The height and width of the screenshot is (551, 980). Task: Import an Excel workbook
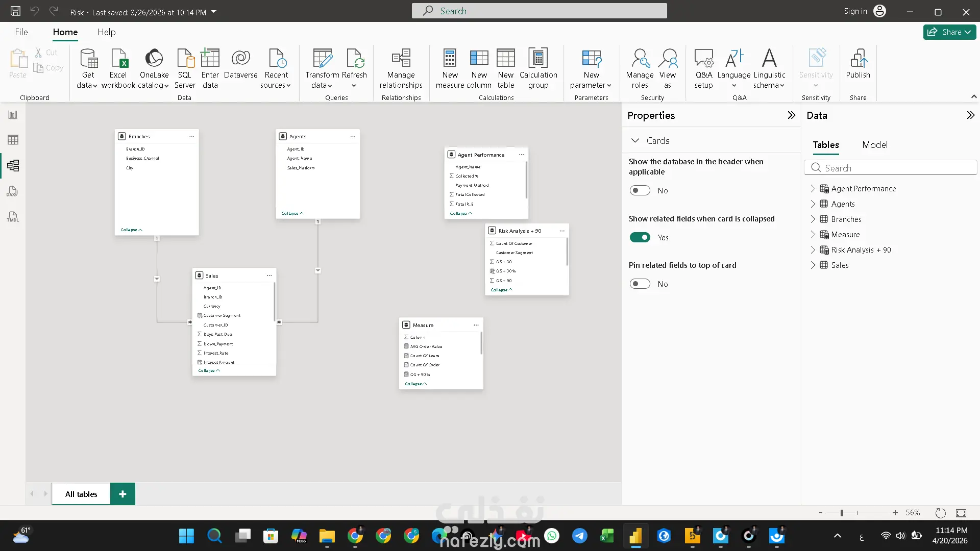coord(118,69)
